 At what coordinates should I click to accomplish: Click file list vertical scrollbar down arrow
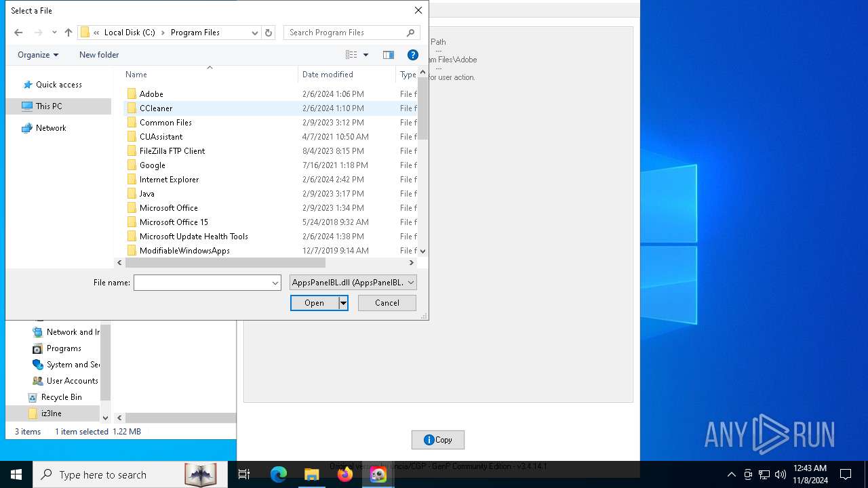423,251
